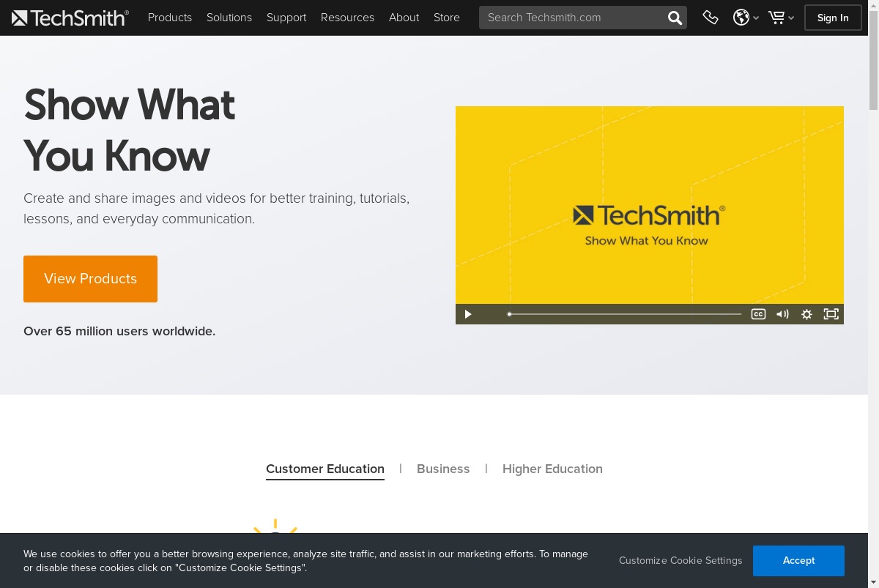Expand the language dropdown chevron
Image resolution: width=879 pixels, height=588 pixels.
[756, 18]
